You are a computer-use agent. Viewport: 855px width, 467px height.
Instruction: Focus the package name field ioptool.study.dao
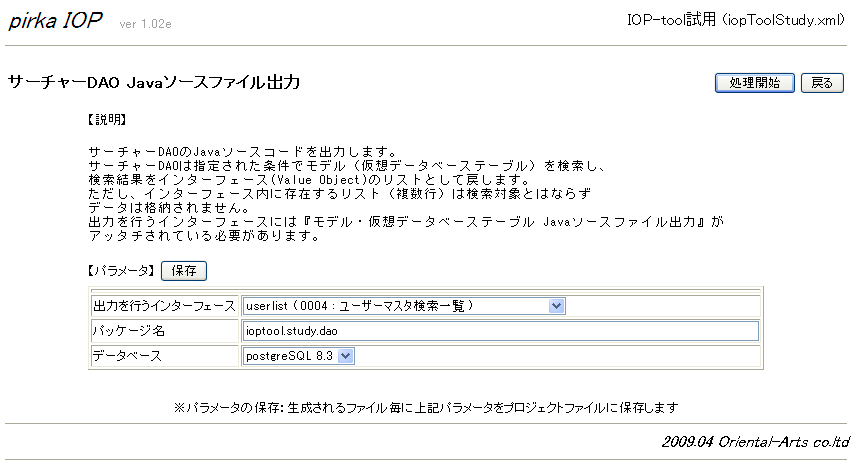pos(500,330)
